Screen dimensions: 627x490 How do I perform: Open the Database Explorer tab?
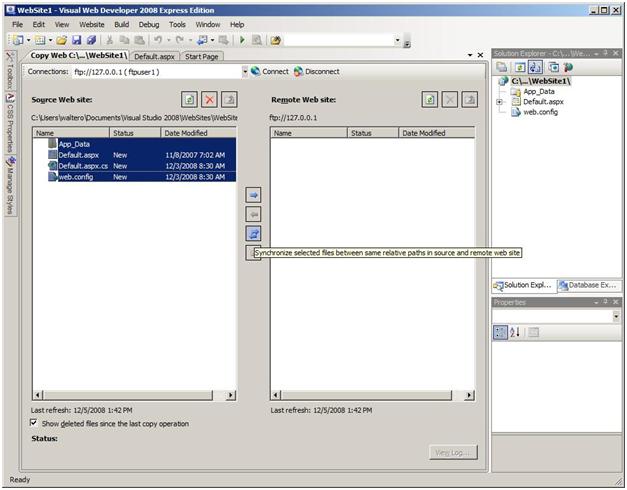point(589,286)
